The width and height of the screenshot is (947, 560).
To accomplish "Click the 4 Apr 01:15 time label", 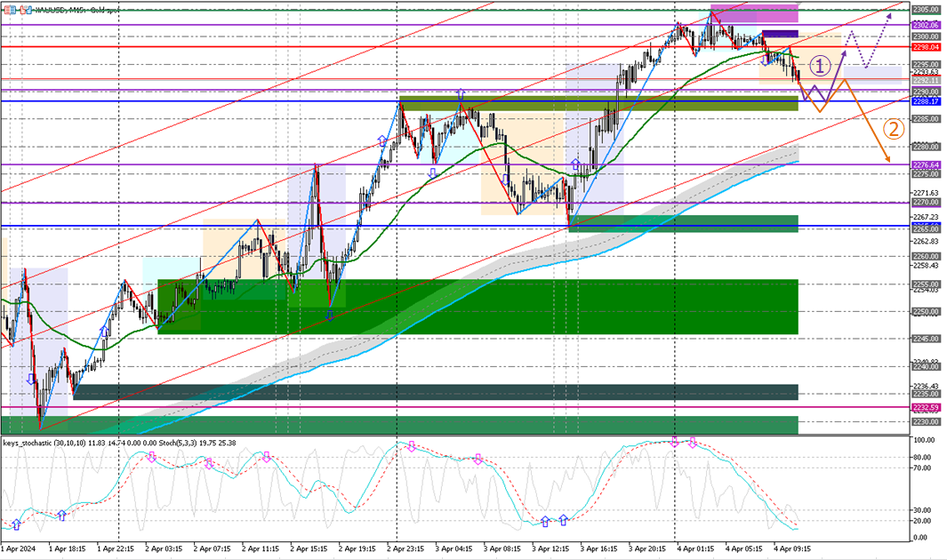I will 695,549.
